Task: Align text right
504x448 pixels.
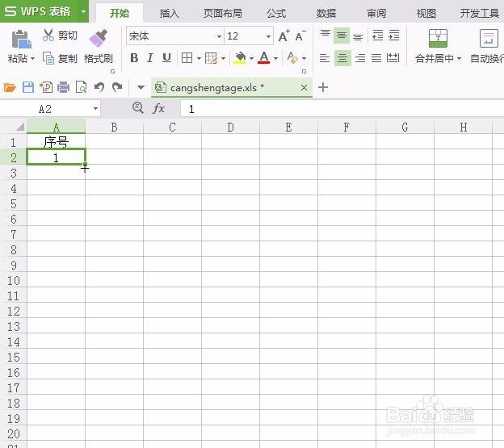Action: [x=360, y=58]
